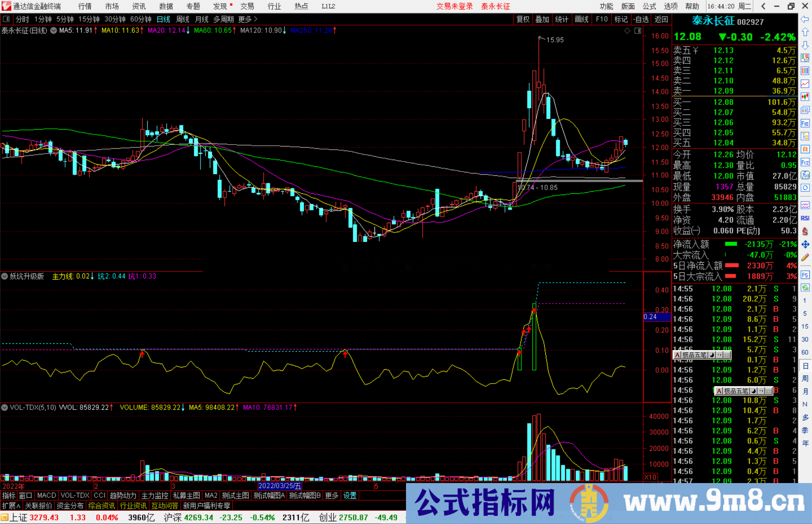
Task: Toggle the main chart MA circle icon
Action: (53, 31)
